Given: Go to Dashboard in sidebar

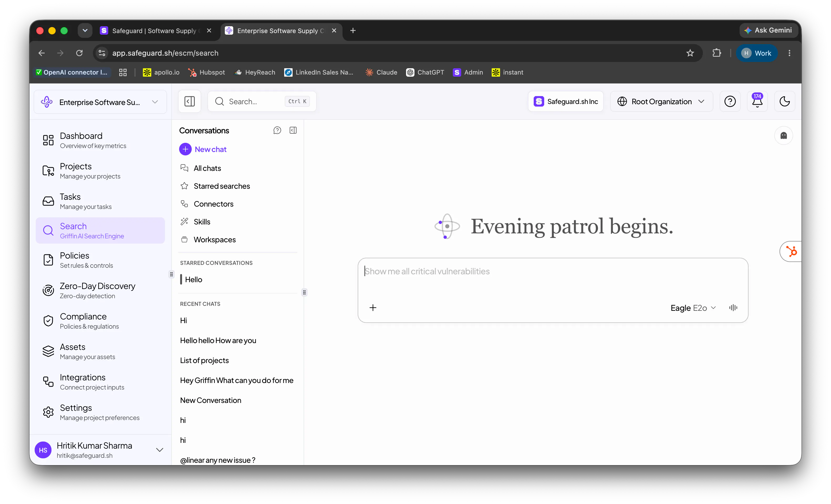Looking at the screenshot, I should click(x=100, y=140).
